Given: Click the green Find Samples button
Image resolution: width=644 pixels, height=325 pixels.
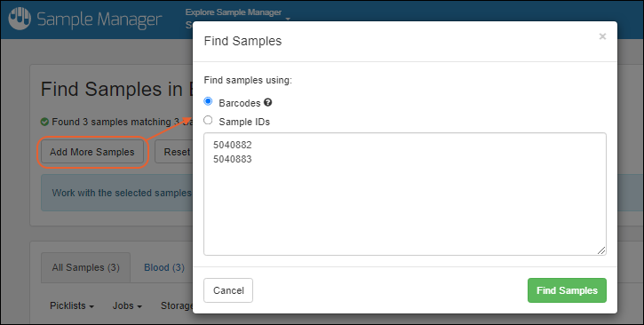Looking at the screenshot, I should [x=567, y=290].
